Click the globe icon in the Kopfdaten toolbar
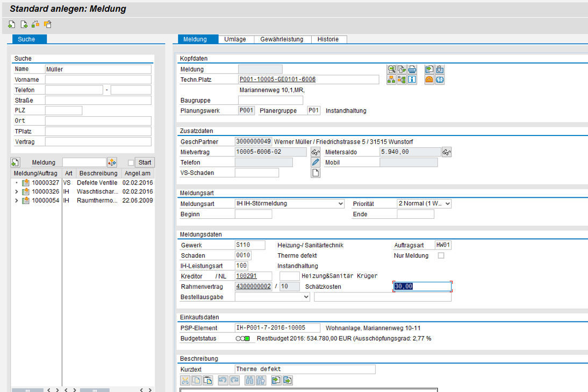Screen dimensions: 588x392 [440, 79]
